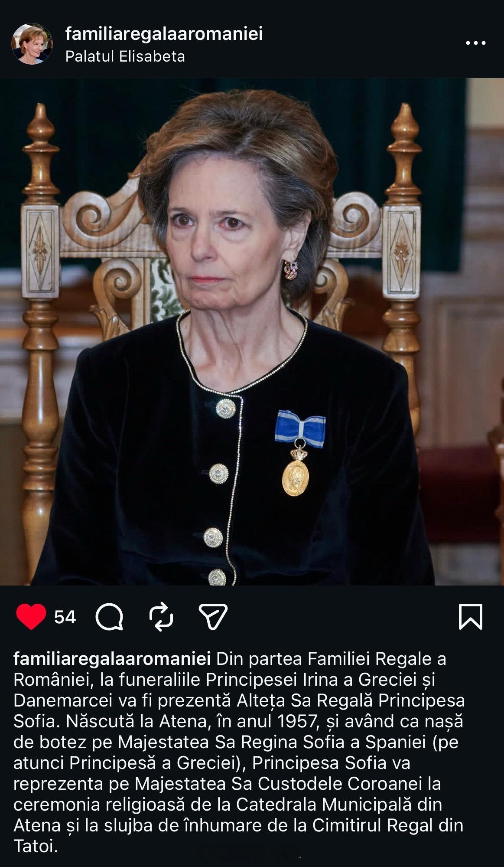Open the comments speech bubble icon
Viewport: 504px width, 867px height.
click(x=109, y=616)
